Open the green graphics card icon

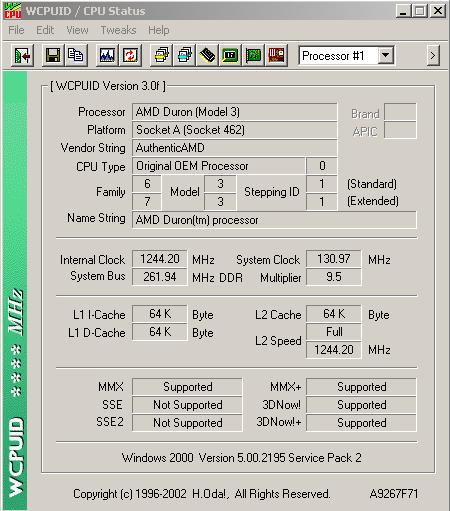254,55
